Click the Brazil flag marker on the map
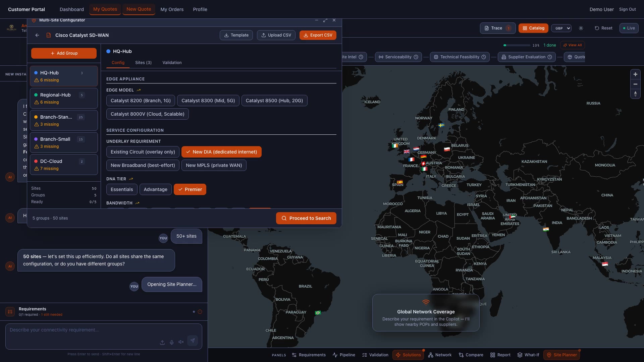644x362 pixels. [x=318, y=313]
